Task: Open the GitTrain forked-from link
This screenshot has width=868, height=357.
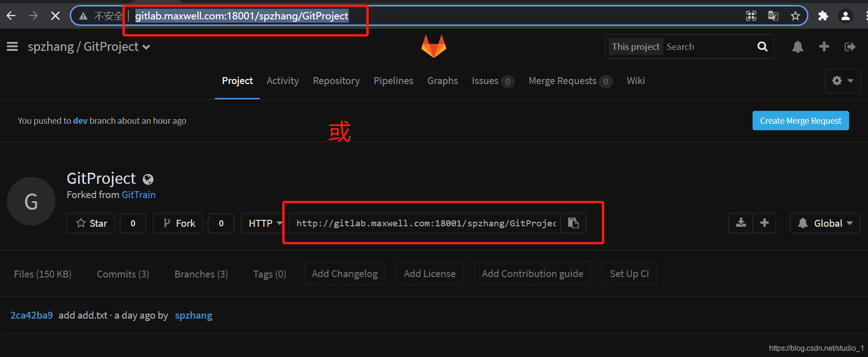Action: point(139,195)
